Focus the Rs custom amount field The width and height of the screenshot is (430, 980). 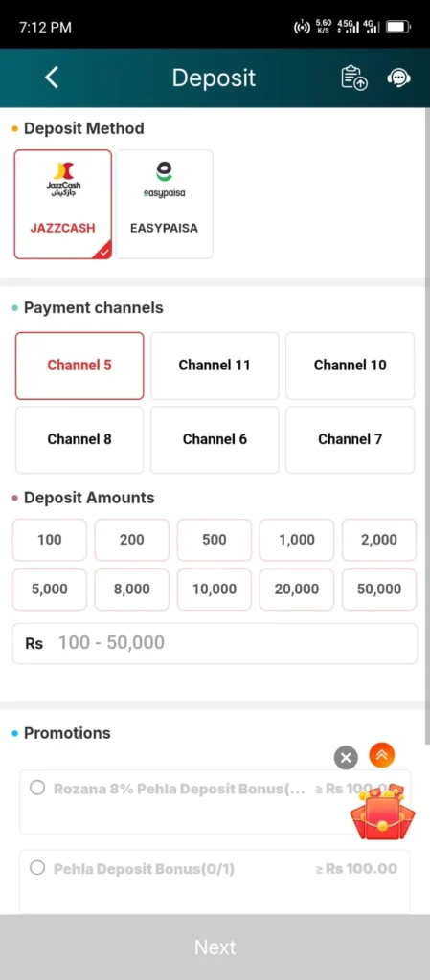[x=215, y=643]
